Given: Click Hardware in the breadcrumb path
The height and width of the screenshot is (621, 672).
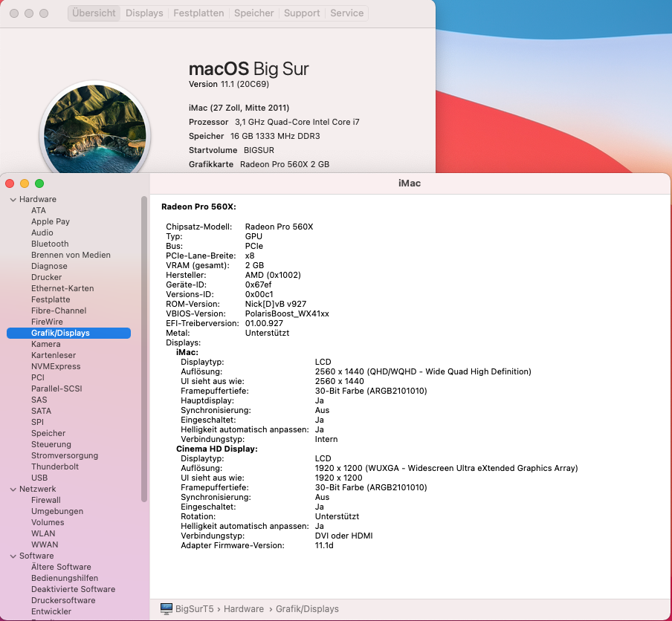Looking at the screenshot, I should [244, 608].
